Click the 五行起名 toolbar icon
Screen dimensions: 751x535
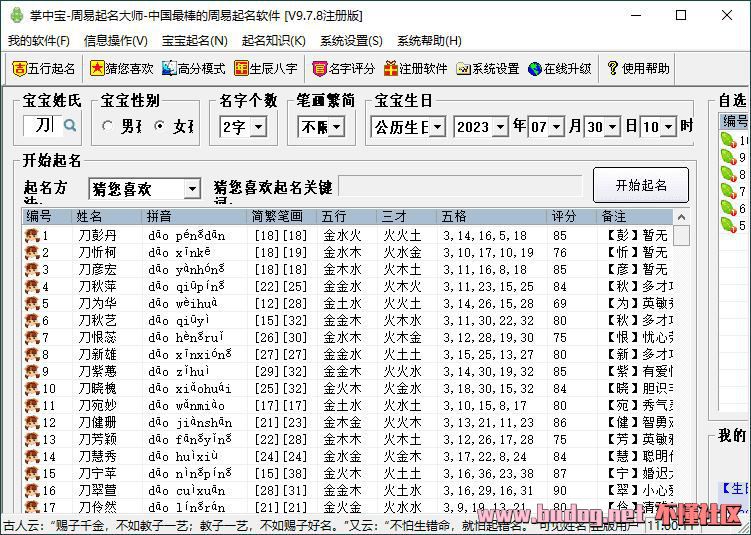point(20,69)
